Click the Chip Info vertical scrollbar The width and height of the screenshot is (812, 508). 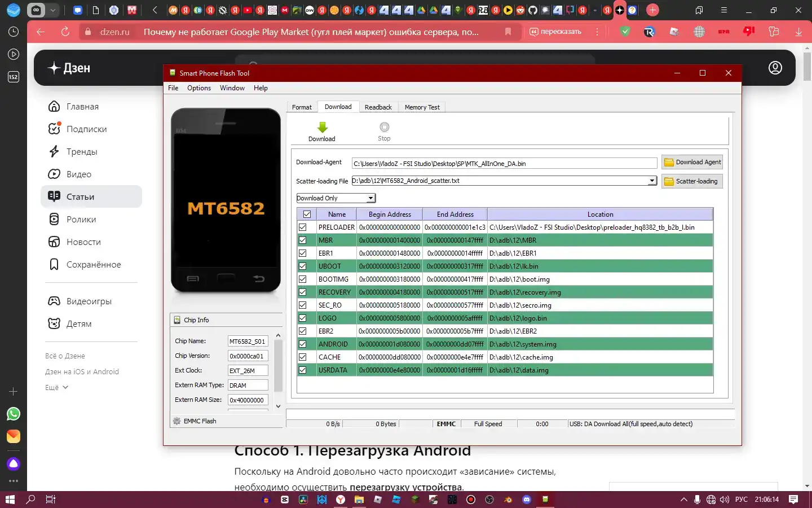point(278,366)
